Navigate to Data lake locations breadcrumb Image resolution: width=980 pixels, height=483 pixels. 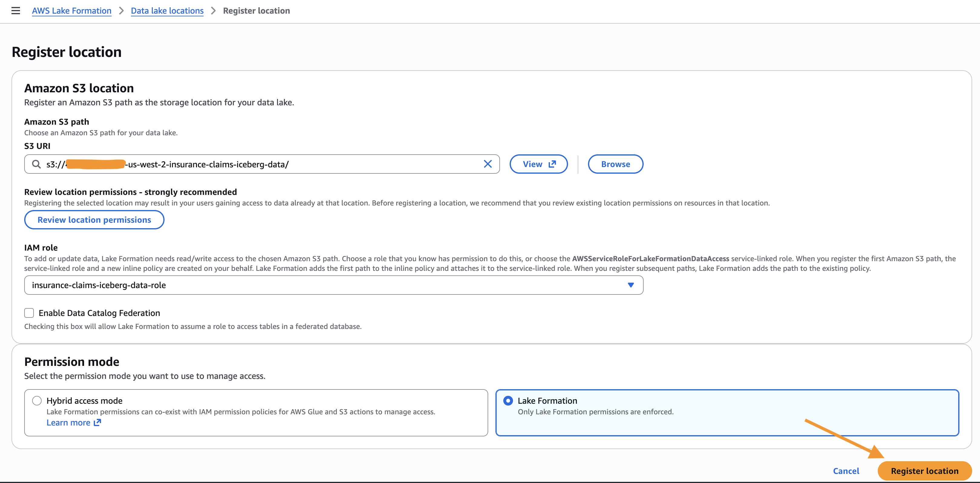[x=167, y=11]
